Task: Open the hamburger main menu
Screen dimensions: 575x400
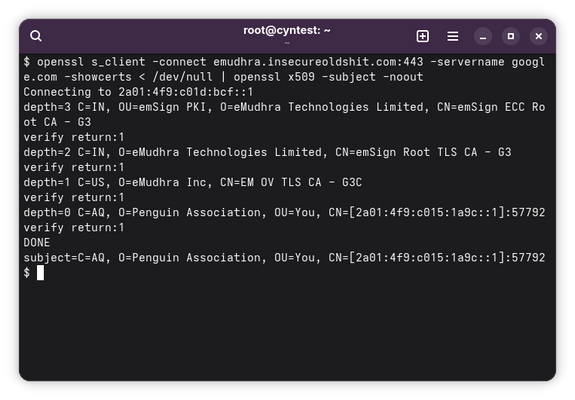Action: [x=453, y=36]
